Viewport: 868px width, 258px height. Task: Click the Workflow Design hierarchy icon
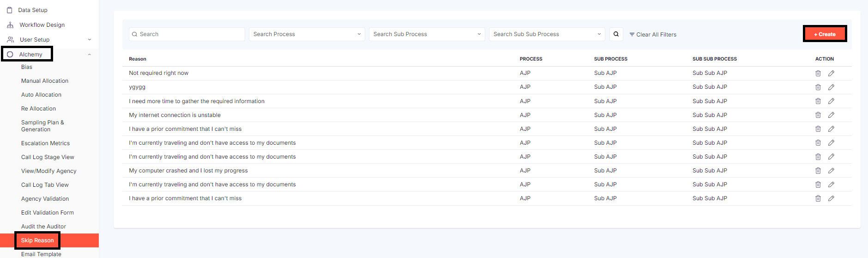(10, 25)
